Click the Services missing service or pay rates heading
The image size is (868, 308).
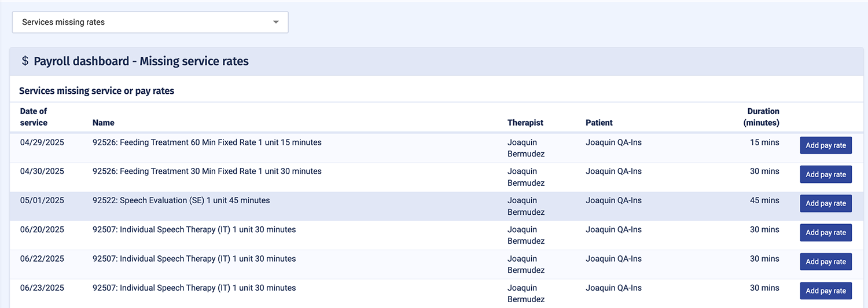(x=97, y=91)
